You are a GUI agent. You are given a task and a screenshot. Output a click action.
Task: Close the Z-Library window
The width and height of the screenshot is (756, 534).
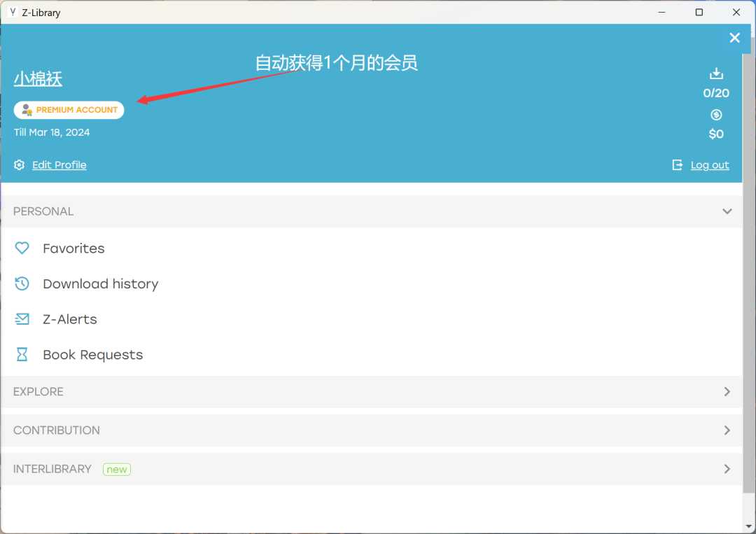[x=736, y=12]
